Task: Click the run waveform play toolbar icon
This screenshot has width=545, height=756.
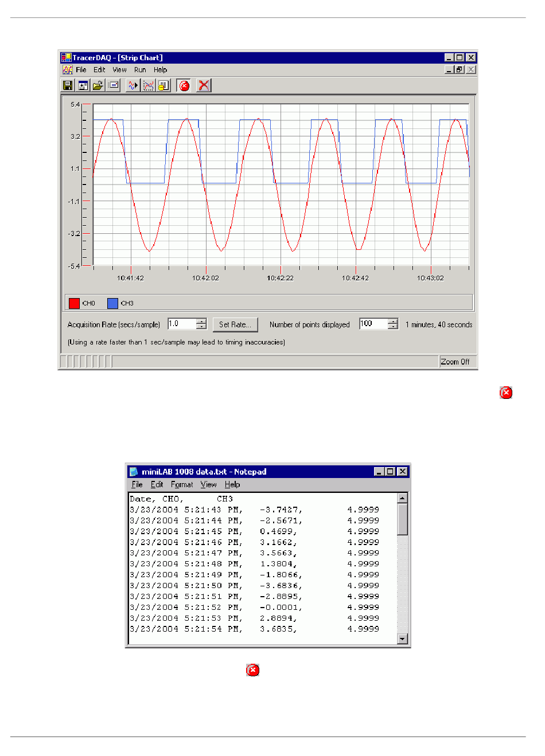Action: pos(133,85)
